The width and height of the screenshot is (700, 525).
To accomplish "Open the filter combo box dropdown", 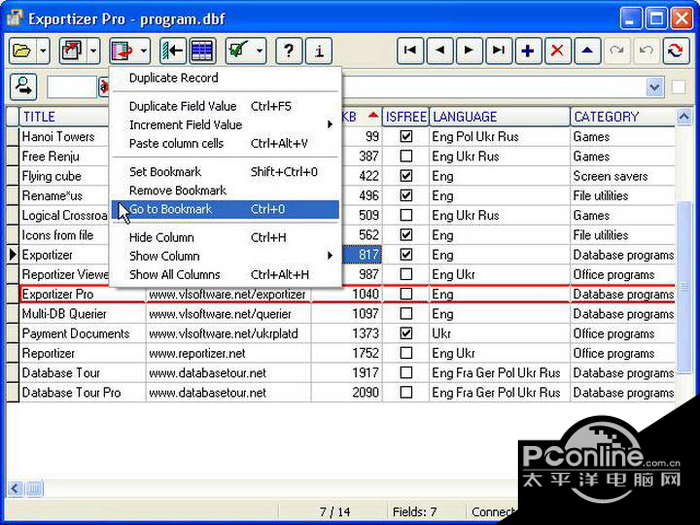I will coord(655,88).
